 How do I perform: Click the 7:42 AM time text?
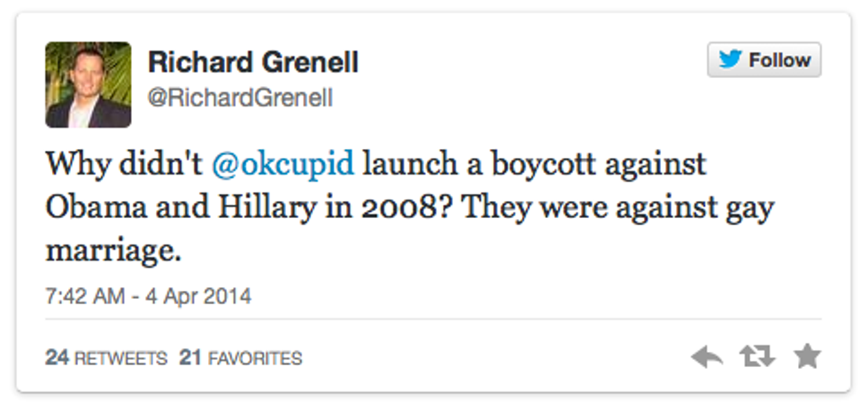[84, 297]
